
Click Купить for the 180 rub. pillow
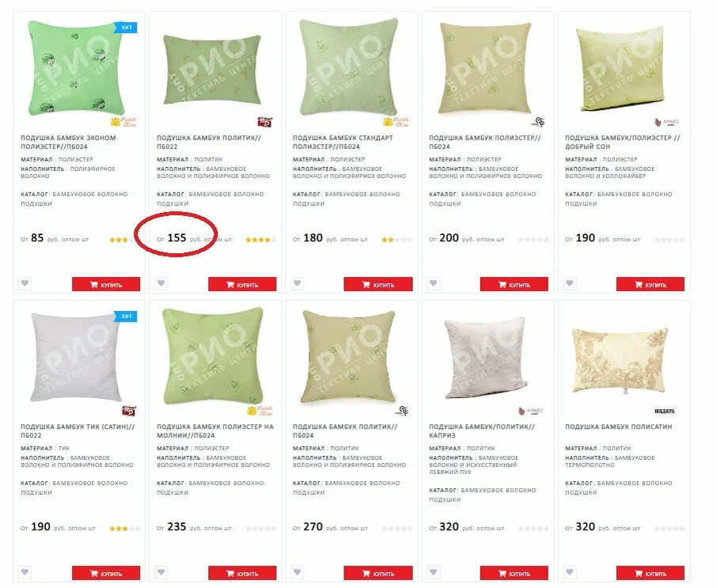tap(378, 284)
